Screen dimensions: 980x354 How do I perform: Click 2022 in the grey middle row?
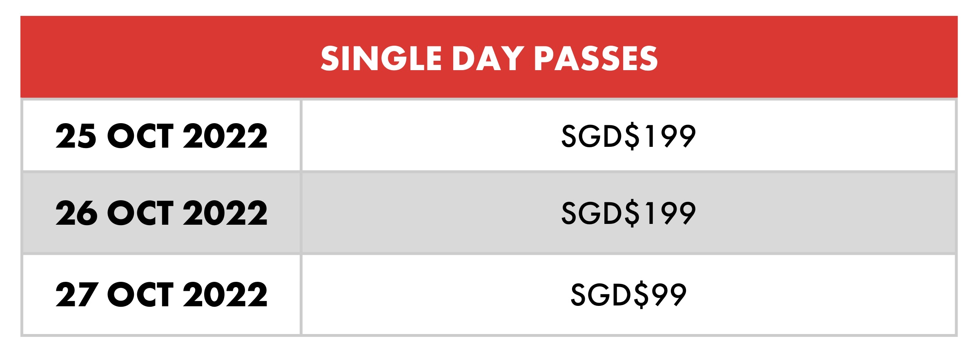(x=225, y=213)
